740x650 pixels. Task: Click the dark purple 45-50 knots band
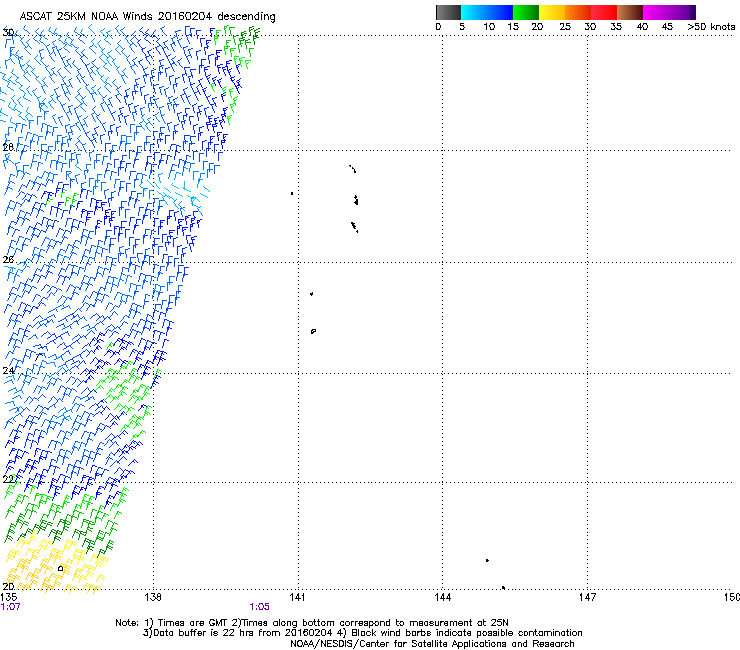[682, 12]
